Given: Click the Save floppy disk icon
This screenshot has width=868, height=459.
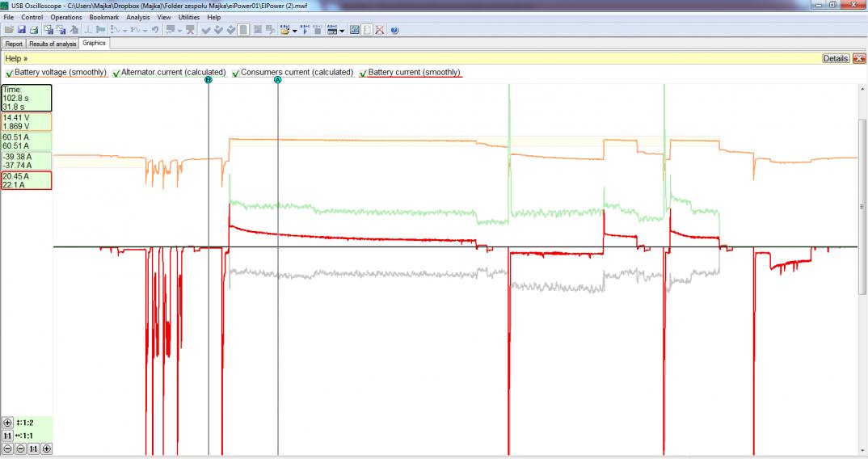Looking at the screenshot, I should (22, 30).
